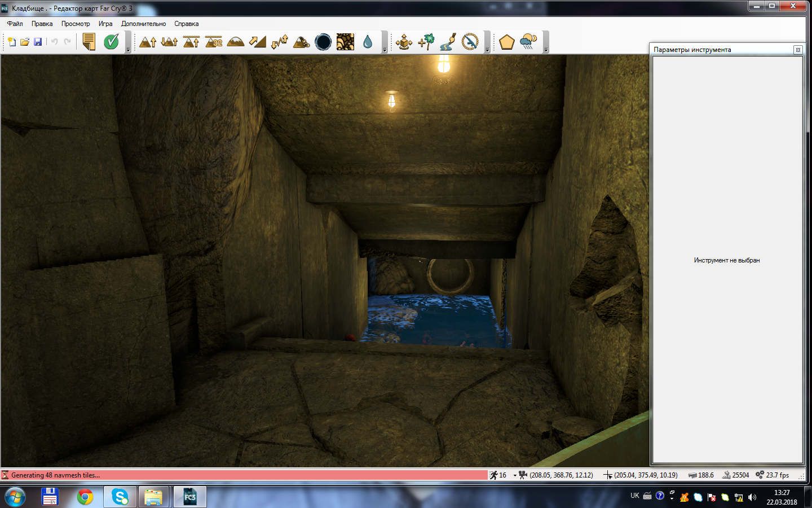Switch to the FC3 editor taskbar button
812x508 pixels.
(x=189, y=497)
